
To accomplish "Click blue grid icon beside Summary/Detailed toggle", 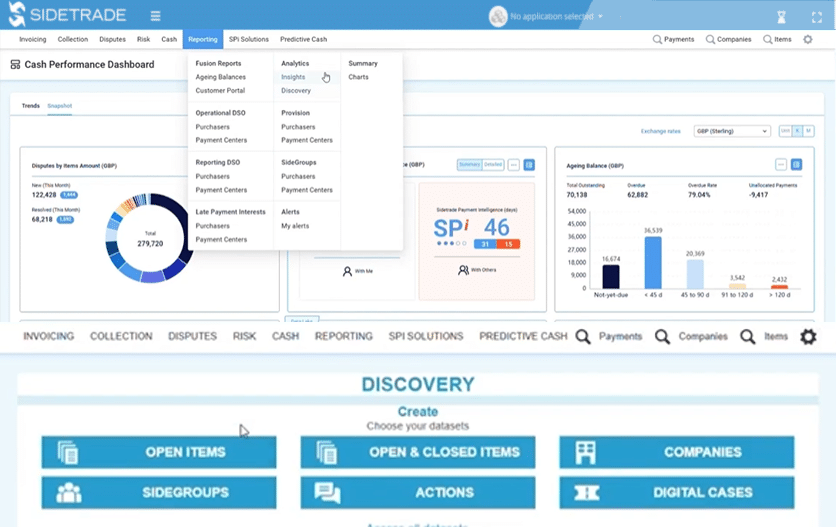I will pyautogui.click(x=529, y=165).
